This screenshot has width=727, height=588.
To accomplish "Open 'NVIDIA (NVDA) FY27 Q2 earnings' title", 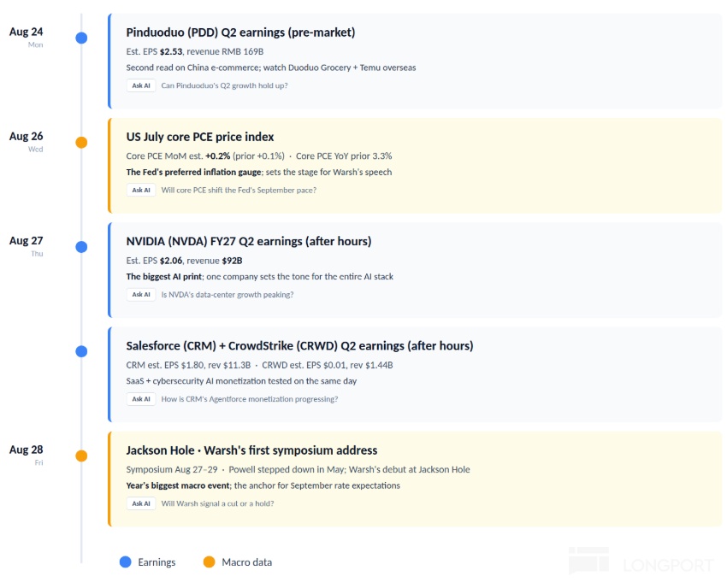I will [249, 241].
